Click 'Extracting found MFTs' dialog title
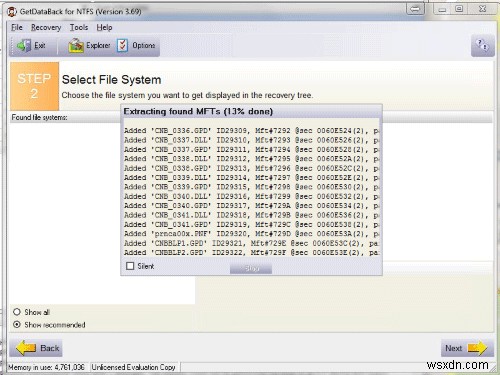The width and height of the screenshot is (500, 375). [198, 111]
